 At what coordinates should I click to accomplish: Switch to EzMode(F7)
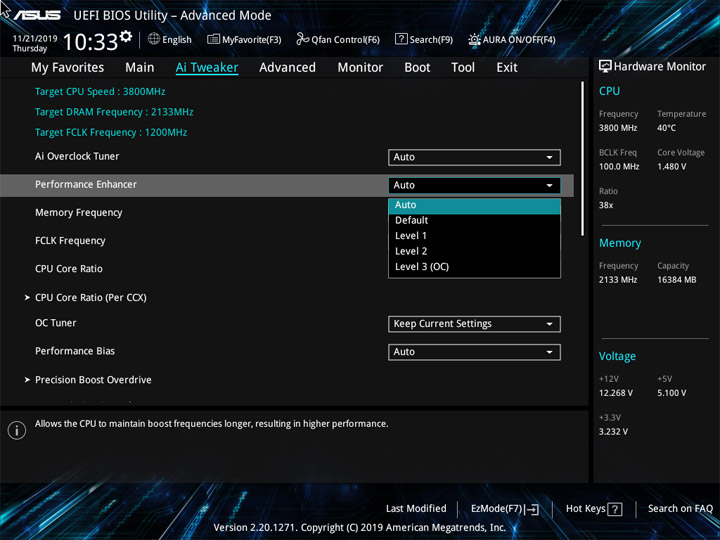point(505,509)
